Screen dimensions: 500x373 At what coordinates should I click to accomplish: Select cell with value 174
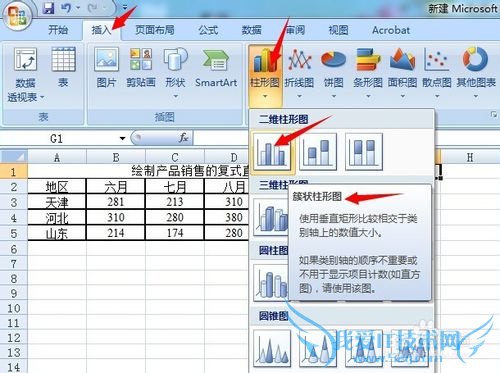[175, 233]
